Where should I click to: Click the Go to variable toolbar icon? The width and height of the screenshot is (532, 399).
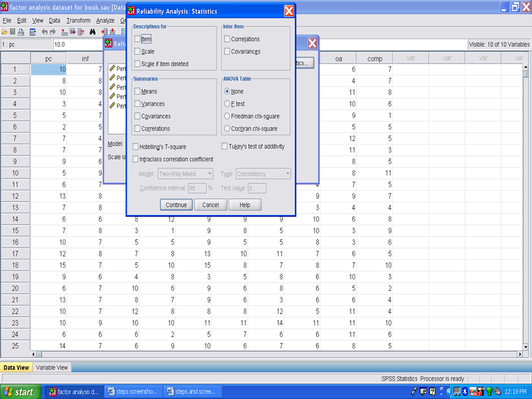73,32
